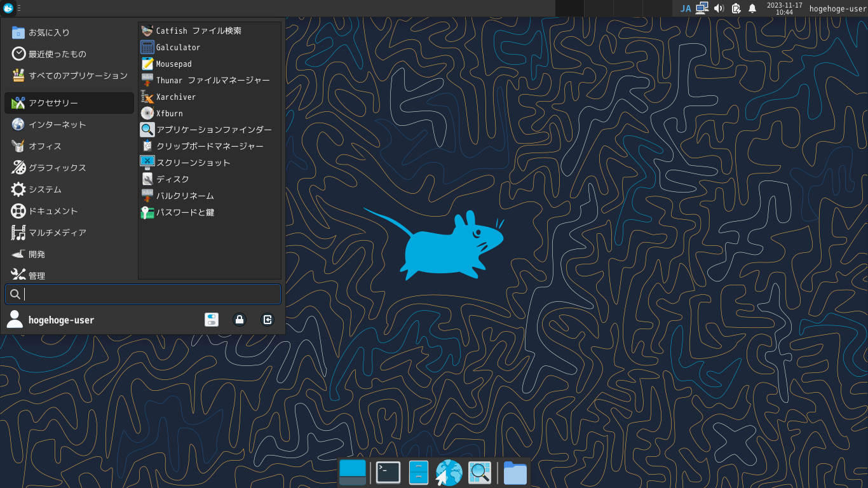The image size is (868, 488).
Task: Open ドキュメント category
Action: pyautogui.click(x=69, y=211)
